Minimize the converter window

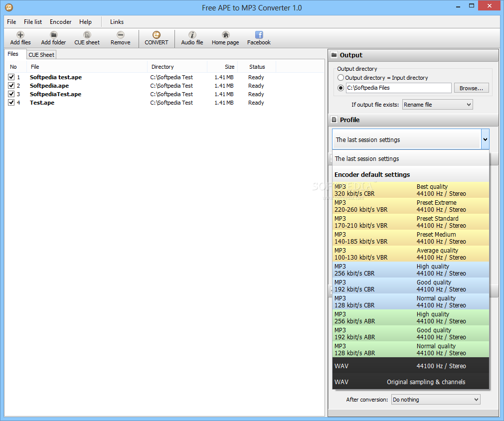(x=458, y=6)
